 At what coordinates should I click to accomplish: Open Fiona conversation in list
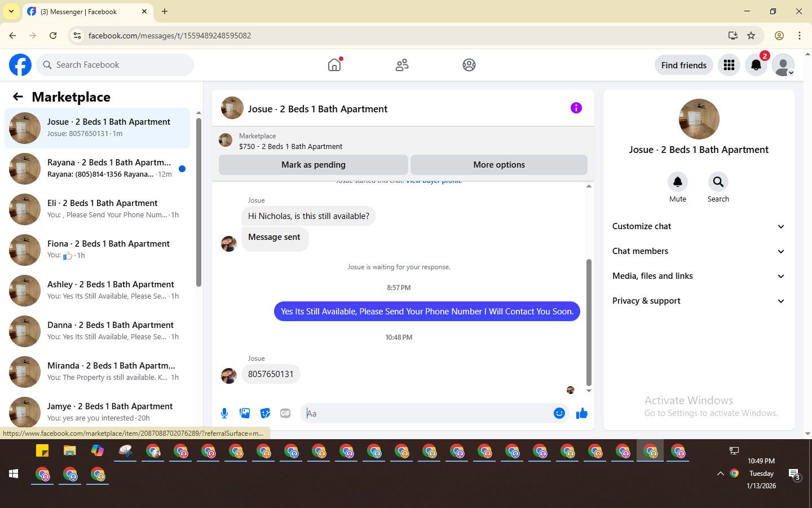click(97, 249)
